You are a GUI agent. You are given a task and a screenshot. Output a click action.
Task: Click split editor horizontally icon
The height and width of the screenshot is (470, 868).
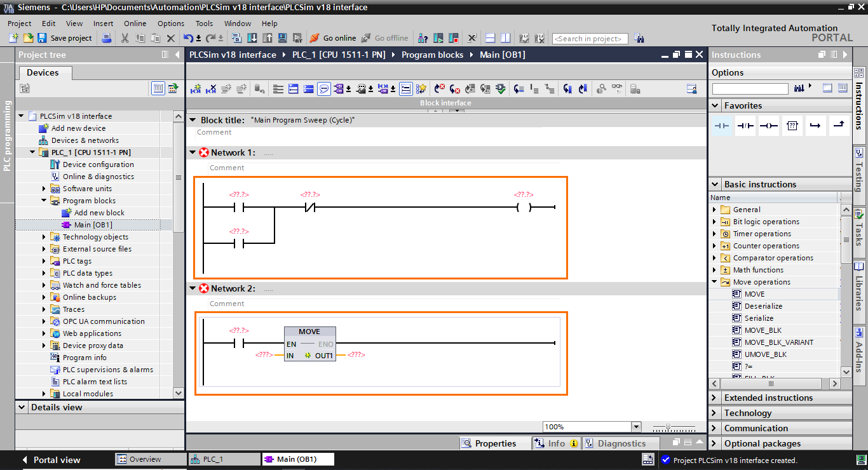tap(490, 38)
